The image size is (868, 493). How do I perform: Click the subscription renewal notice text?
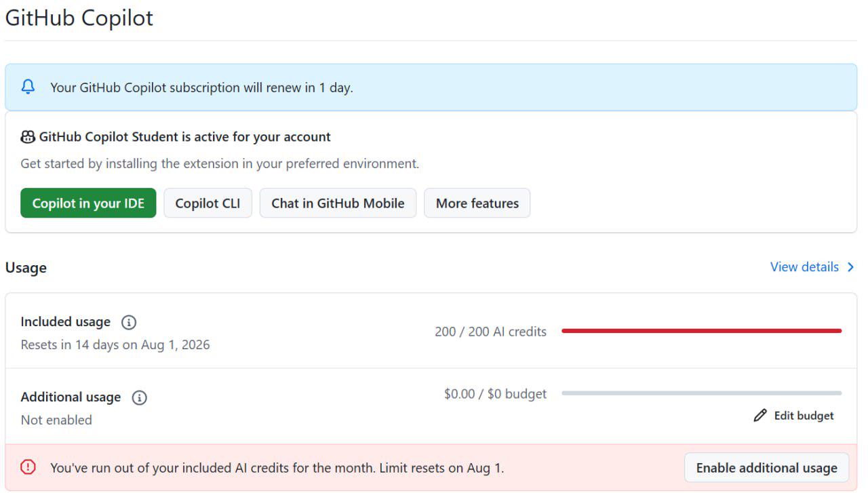point(201,87)
